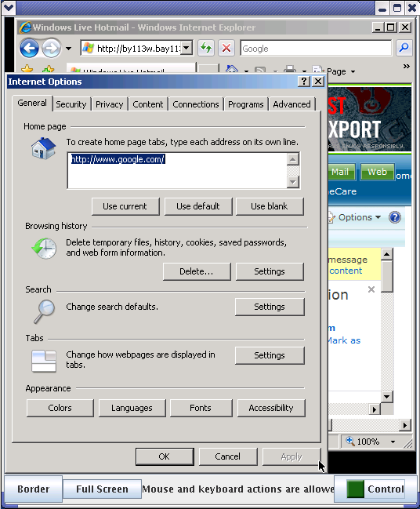Click the search magnifier button
420x509 pixels.
pyautogui.click(x=404, y=49)
